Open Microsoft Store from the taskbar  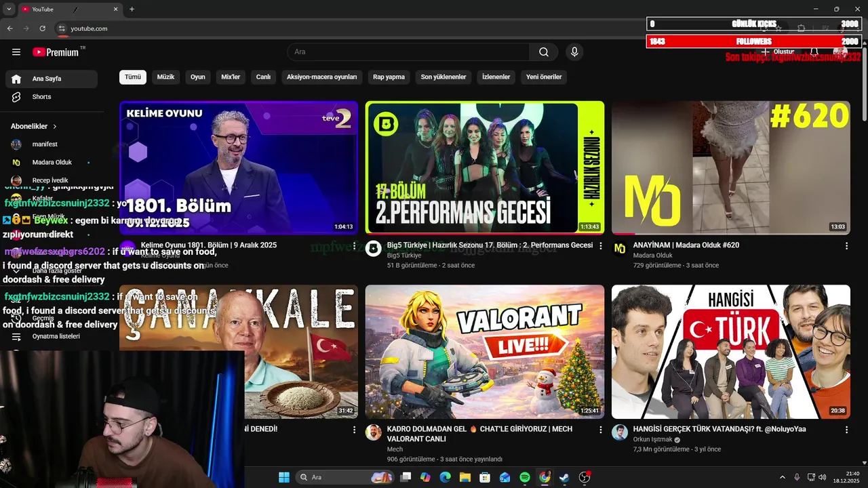[x=485, y=477]
